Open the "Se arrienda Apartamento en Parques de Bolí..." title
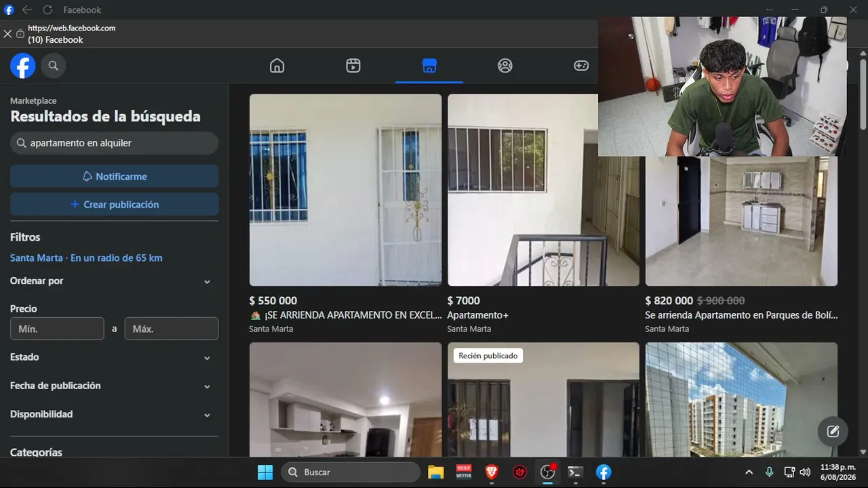868x488 pixels. point(741,315)
